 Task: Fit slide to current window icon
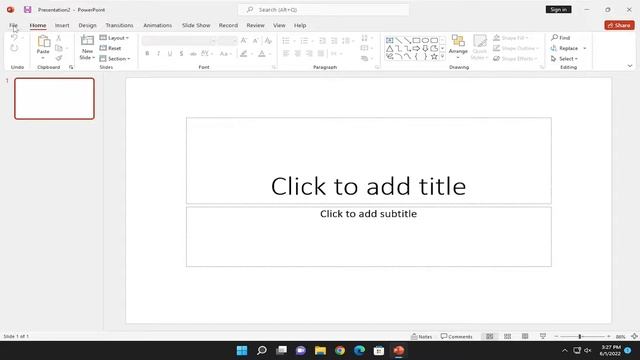point(634,336)
